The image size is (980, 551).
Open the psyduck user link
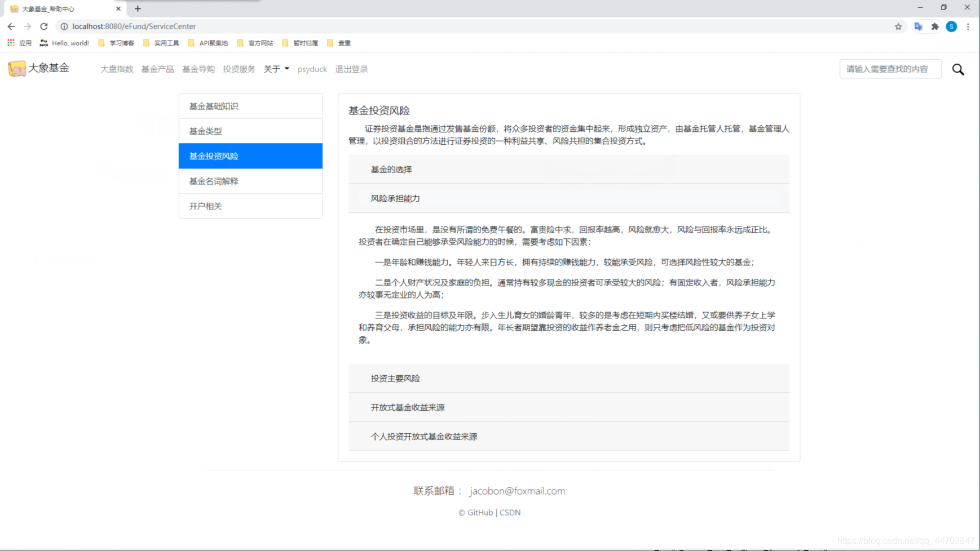312,69
